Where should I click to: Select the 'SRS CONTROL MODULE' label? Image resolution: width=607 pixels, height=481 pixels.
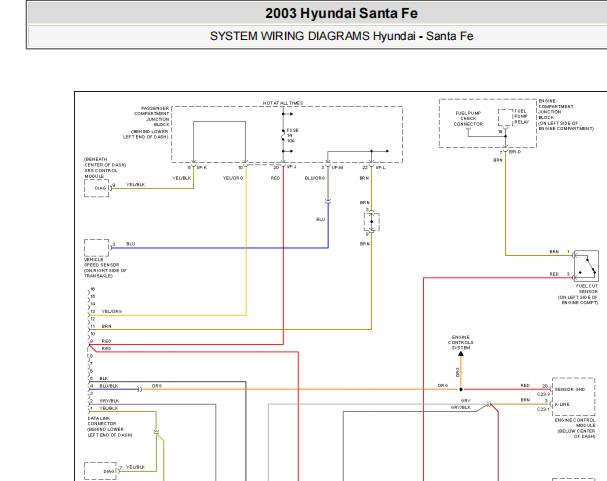pos(101,173)
